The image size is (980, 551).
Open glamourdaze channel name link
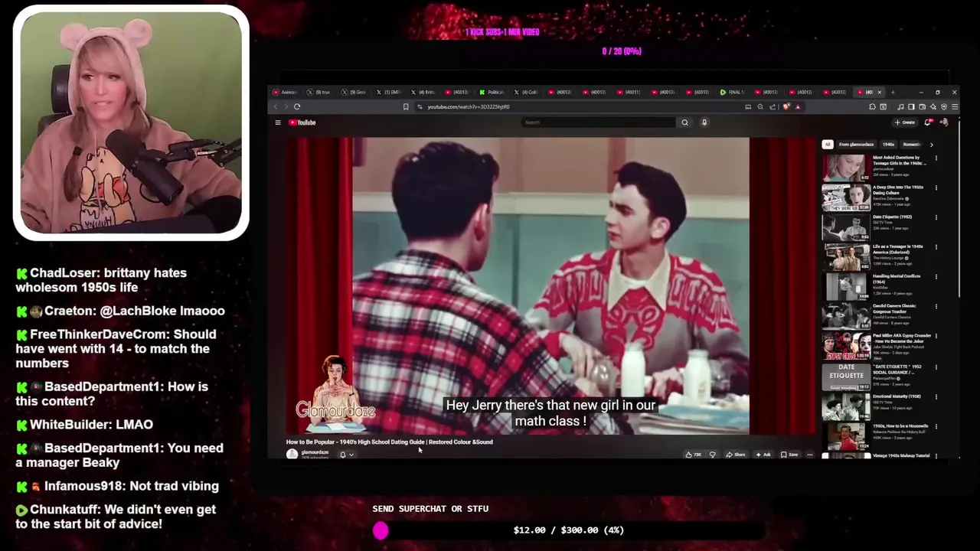pyautogui.click(x=315, y=452)
